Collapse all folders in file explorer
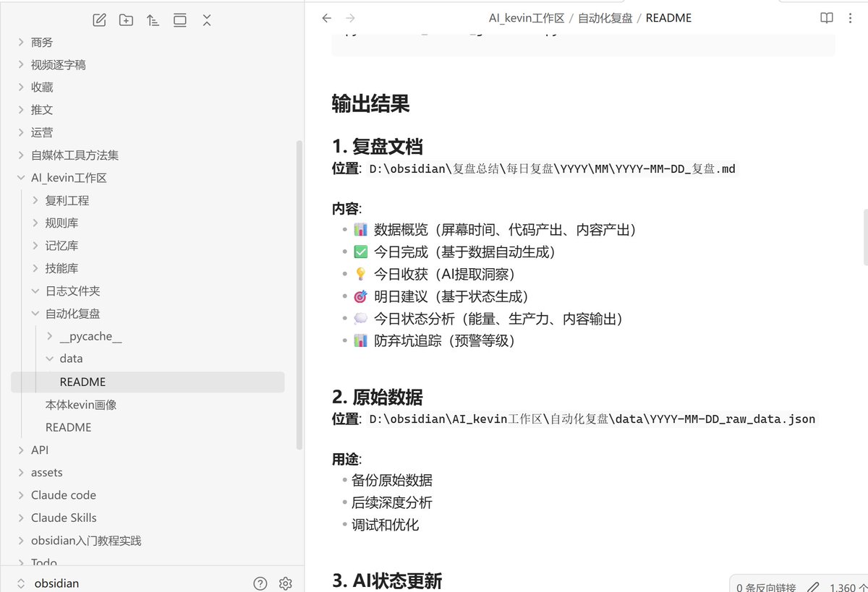The image size is (868, 592). [x=207, y=20]
